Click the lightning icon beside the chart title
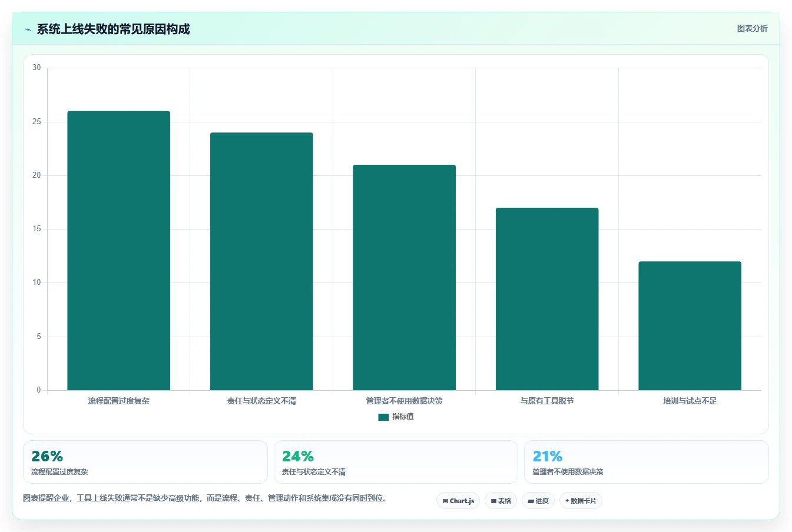This screenshot has width=792, height=532. click(x=28, y=29)
